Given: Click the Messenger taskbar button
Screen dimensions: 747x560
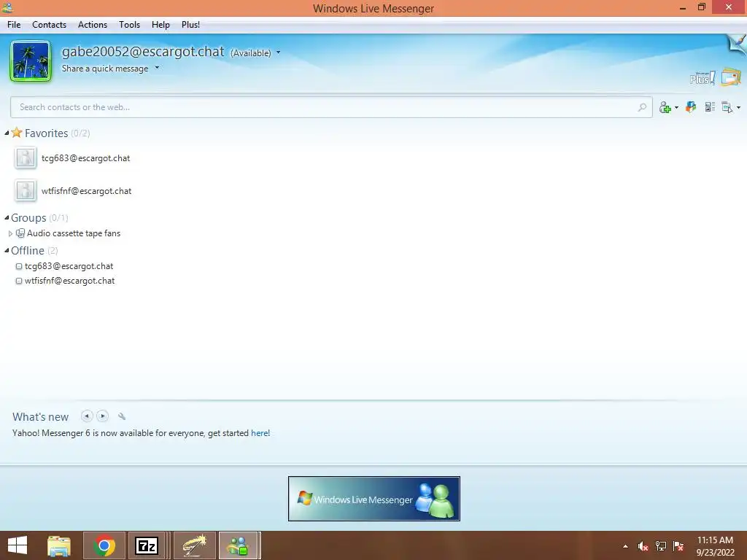Looking at the screenshot, I should pyautogui.click(x=239, y=545).
